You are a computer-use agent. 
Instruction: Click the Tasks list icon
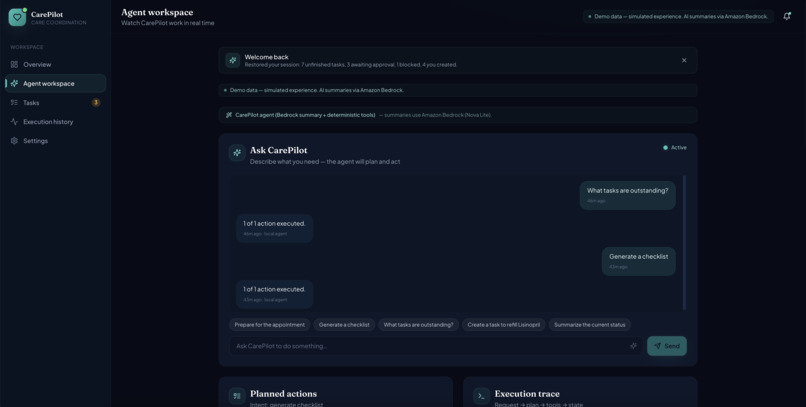point(14,103)
